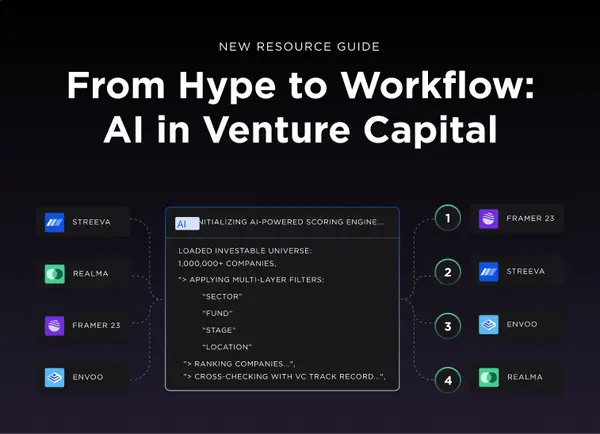
Task: Click the REALMA label ranked fourth
Action: [x=525, y=377]
